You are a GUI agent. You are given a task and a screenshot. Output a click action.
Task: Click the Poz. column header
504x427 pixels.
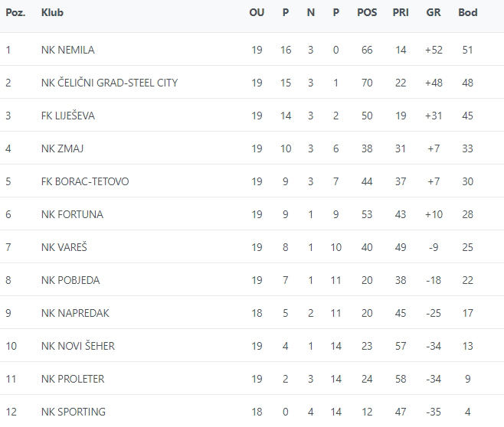point(15,12)
